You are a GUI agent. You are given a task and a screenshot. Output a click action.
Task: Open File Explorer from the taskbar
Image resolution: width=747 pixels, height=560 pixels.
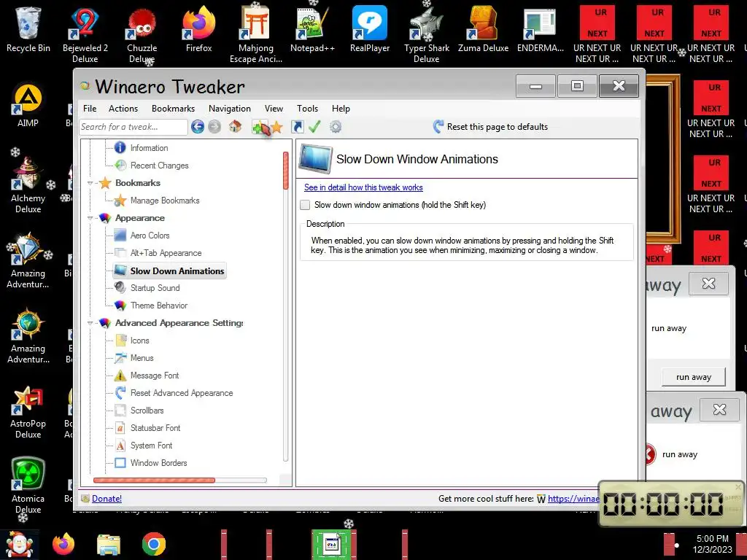[109, 544]
